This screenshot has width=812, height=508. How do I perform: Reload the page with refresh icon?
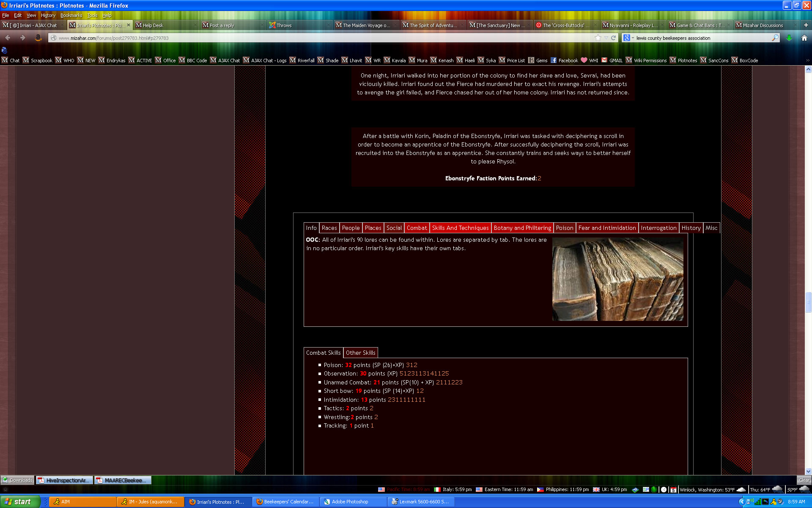(614, 38)
